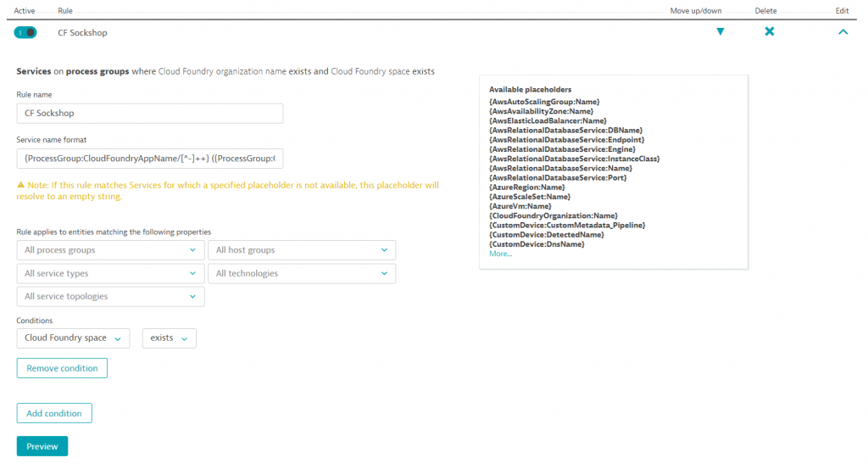Open the All process groups dropdown

tap(110, 250)
